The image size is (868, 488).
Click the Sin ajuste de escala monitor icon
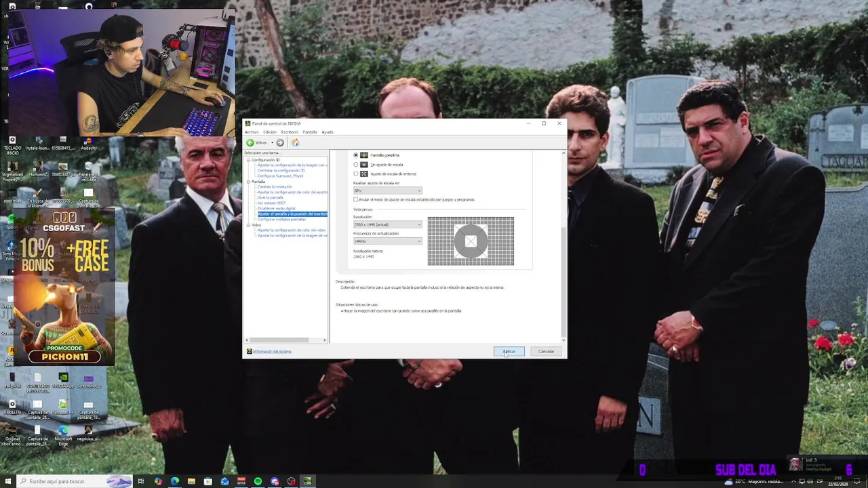(364, 165)
